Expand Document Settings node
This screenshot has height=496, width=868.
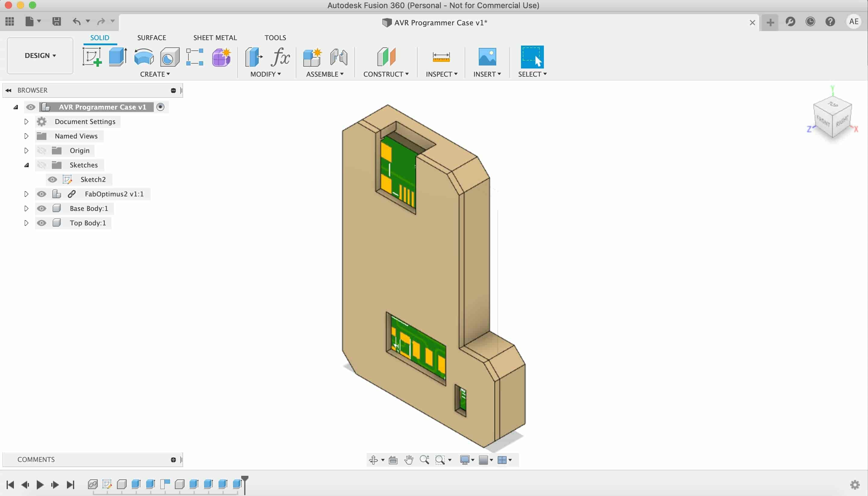(26, 122)
